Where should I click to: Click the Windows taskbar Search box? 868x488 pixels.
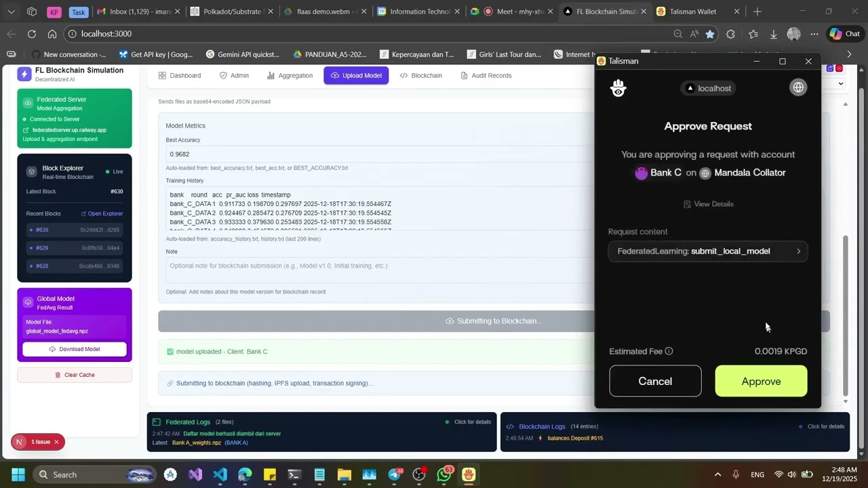click(x=93, y=474)
